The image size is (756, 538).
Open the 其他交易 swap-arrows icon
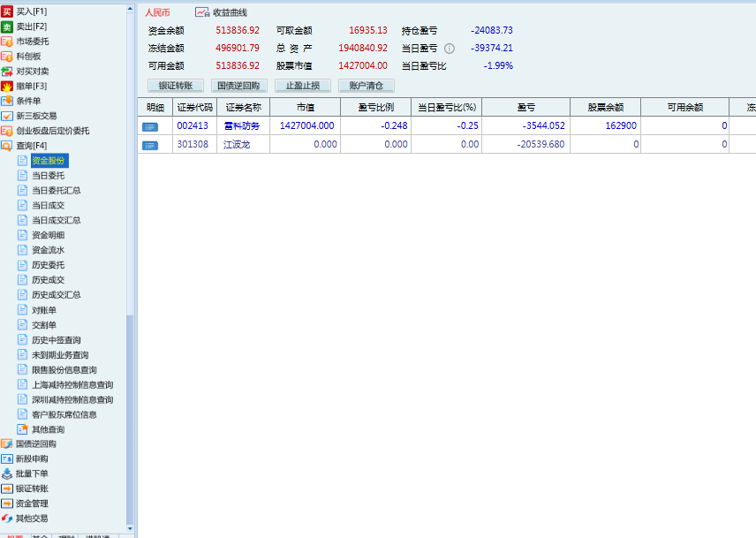coord(7,519)
